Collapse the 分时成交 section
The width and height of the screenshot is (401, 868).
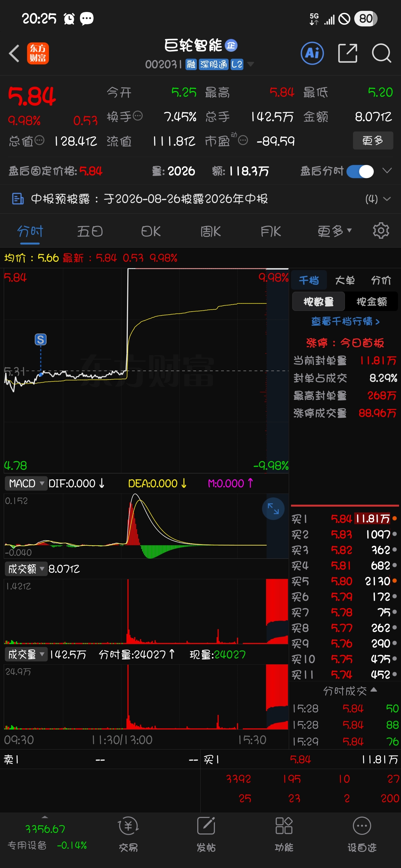[350, 691]
